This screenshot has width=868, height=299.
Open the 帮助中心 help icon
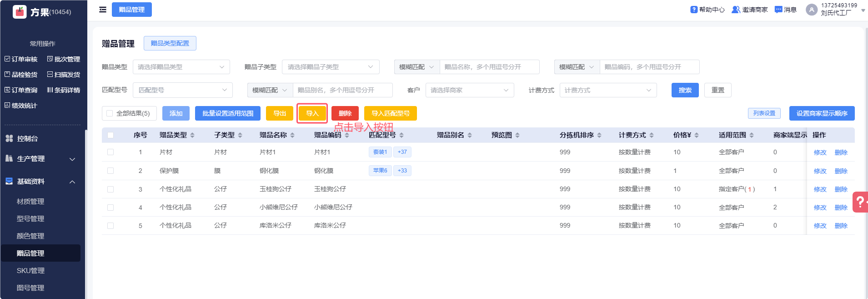coord(693,10)
